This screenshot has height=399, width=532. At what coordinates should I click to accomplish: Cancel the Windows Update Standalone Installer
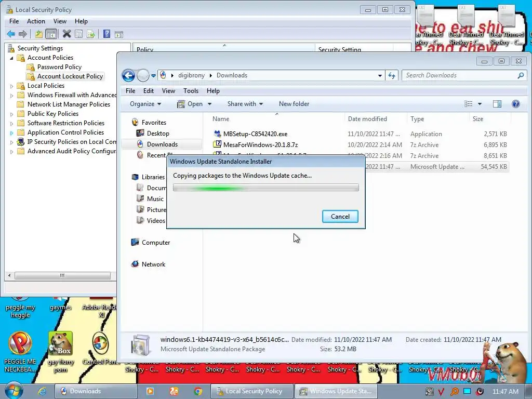click(340, 217)
